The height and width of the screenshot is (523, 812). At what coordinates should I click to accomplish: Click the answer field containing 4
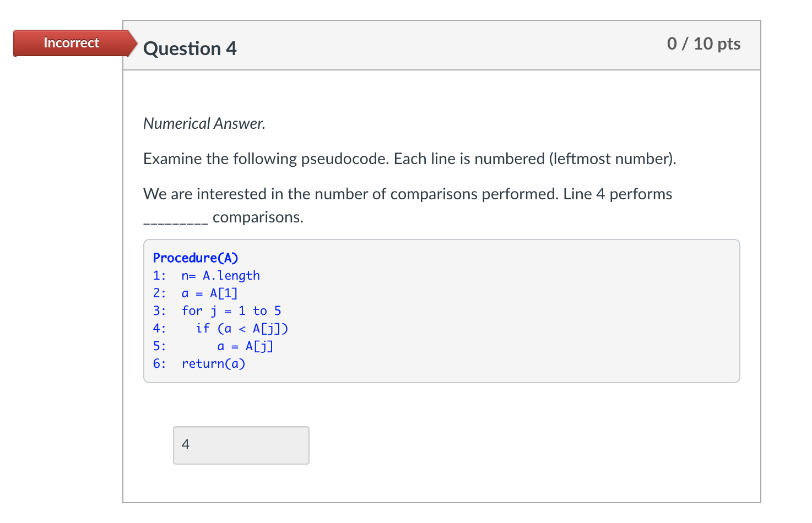(241, 445)
